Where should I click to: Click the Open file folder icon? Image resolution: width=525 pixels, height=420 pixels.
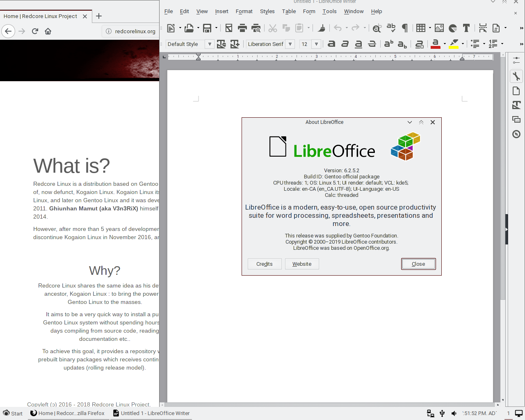(189, 28)
